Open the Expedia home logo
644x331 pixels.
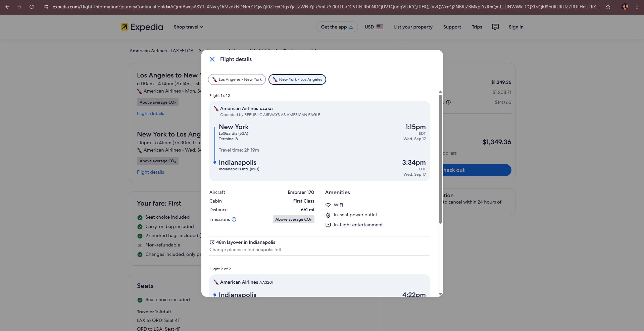point(142,27)
